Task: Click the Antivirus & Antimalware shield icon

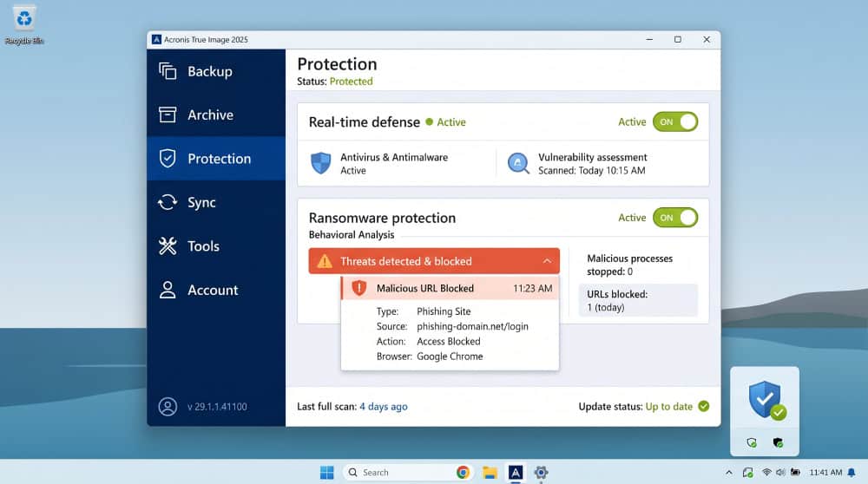Action: point(320,163)
